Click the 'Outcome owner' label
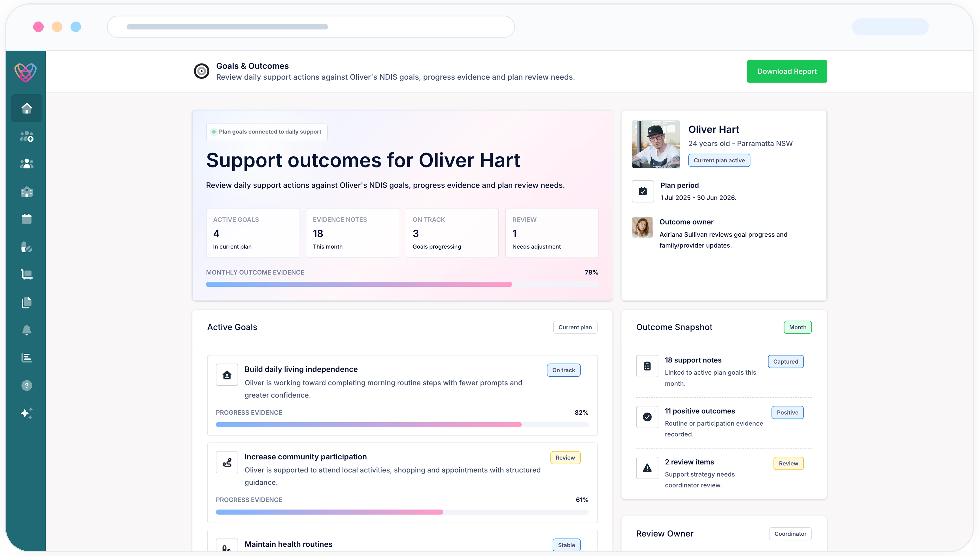This screenshot has width=980, height=556. pyautogui.click(x=686, y=222)
